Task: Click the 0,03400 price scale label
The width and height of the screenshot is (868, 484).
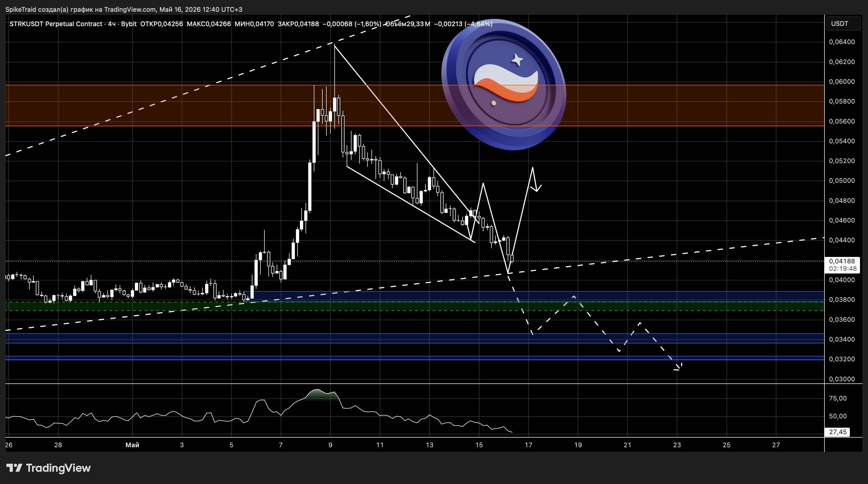Action: [842, 339]
